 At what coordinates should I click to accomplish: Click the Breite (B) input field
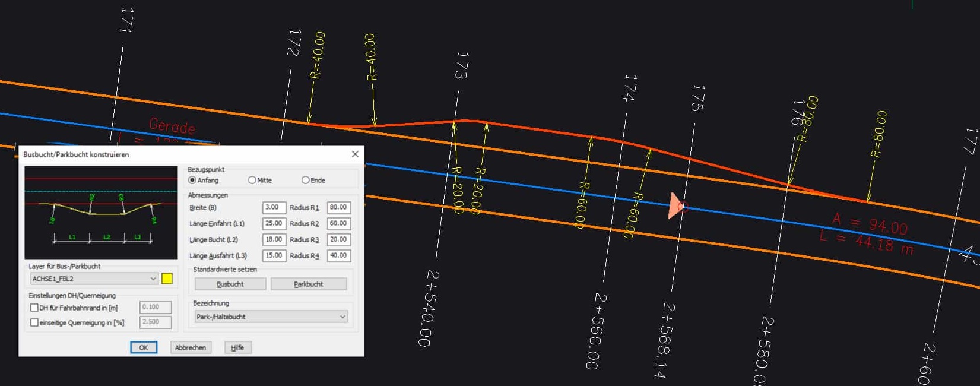[x=274, y=208]
